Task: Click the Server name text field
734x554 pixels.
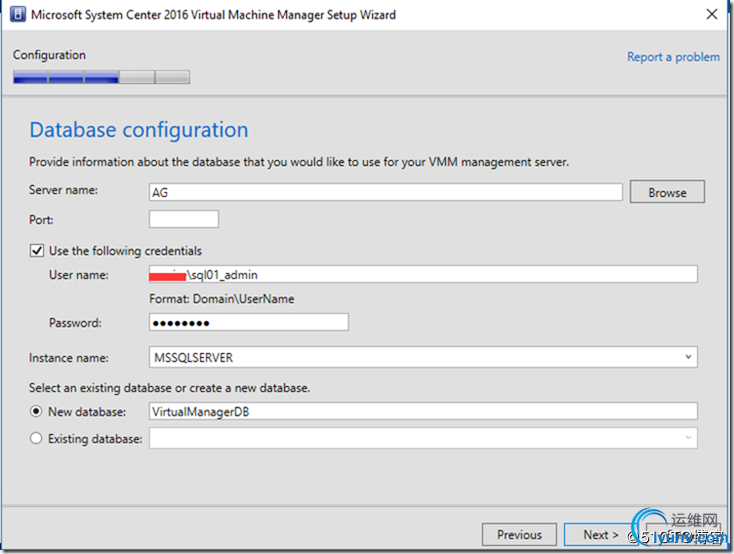Action: pos(385,192)
